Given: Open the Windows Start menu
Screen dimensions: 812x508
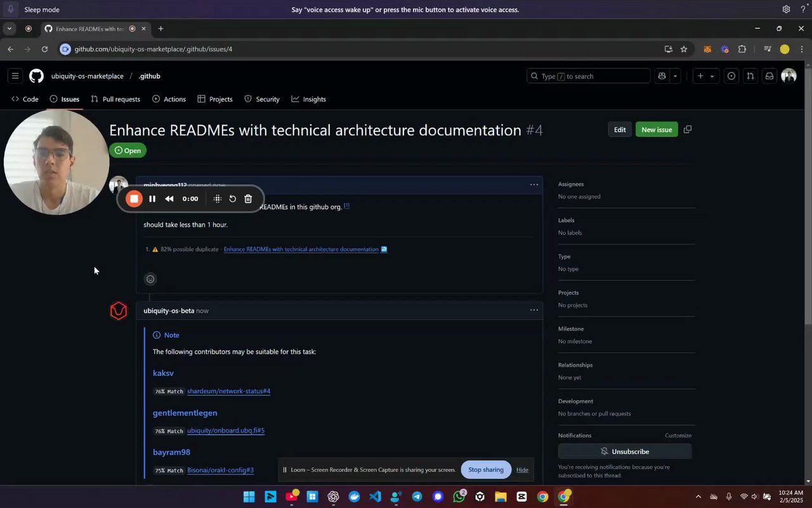Looking at the screenshot, I should point(249,497).
